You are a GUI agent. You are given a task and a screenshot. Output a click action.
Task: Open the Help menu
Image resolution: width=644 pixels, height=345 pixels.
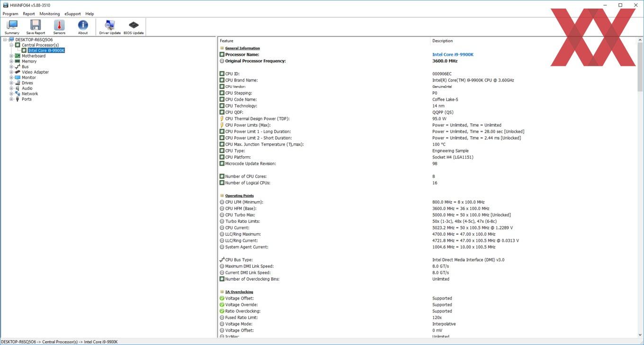click(x=89, y=14)
